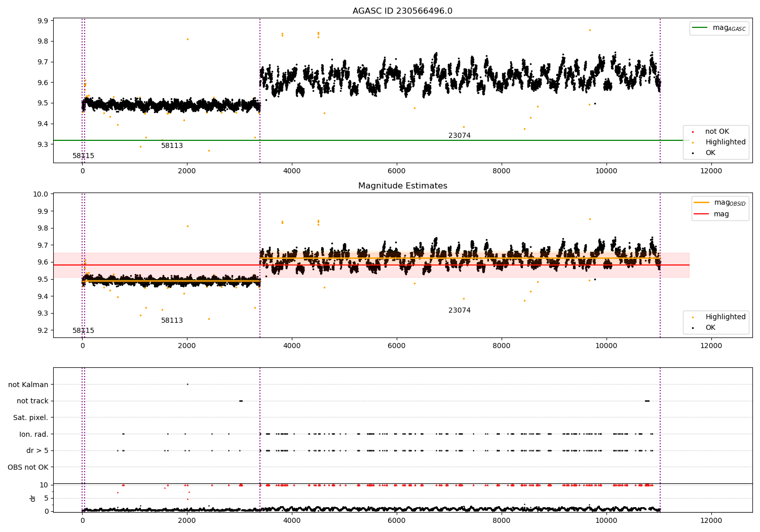
Task: Click the '58113' annotation in the top plot
Action: [x=172, y=146]
